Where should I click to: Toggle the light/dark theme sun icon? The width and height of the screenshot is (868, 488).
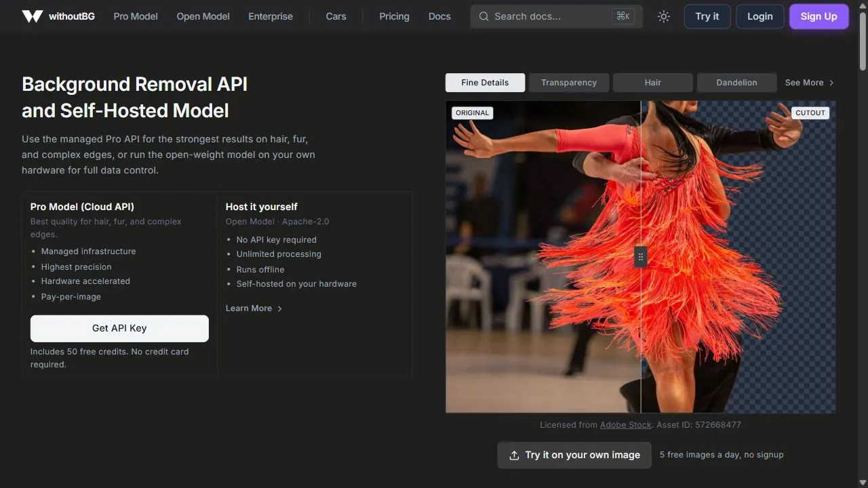[x=664, y=16]
